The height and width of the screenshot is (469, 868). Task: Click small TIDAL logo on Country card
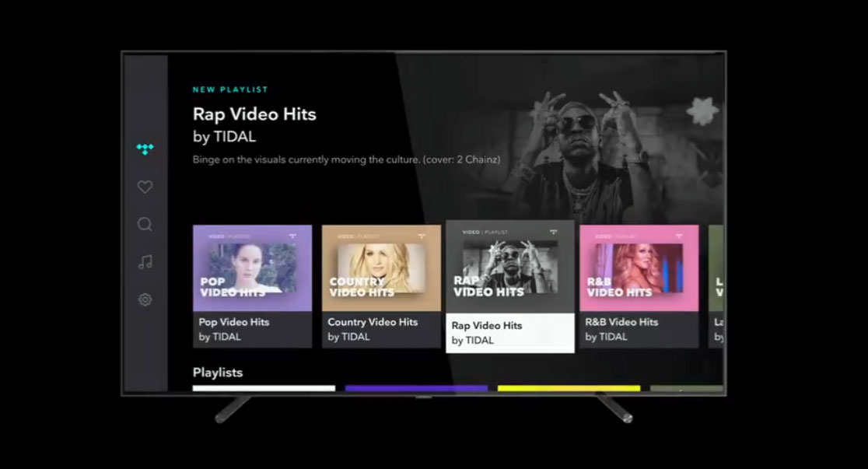pos(421,236)
